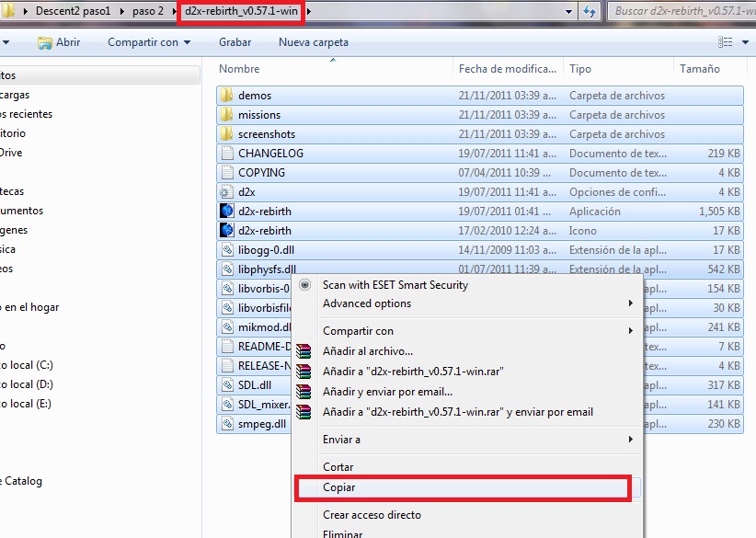Select the 1,505 KB size cell
The width and height of the screenshot is (756, 538).
(719, 212)
